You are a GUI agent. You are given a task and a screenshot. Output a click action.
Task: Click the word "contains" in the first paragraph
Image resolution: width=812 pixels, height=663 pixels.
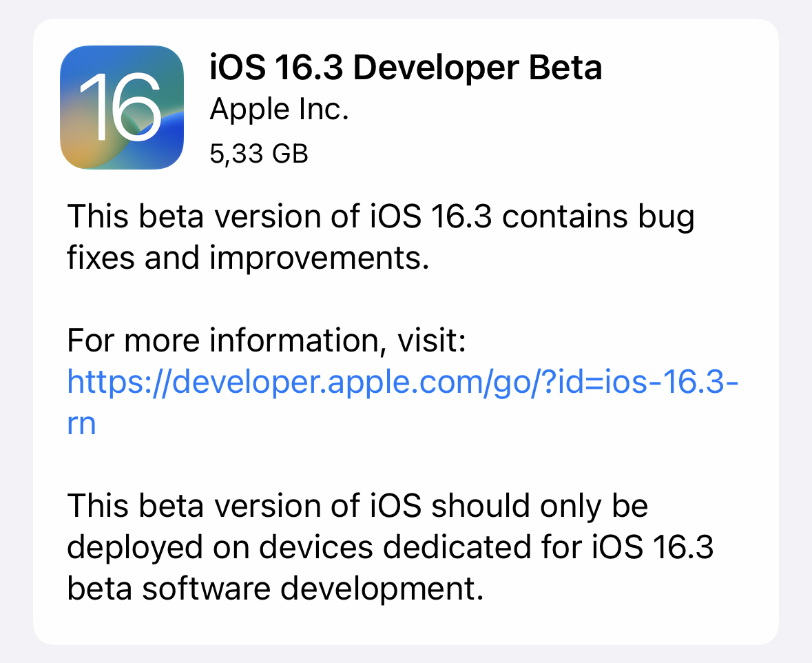coord(564,218)
